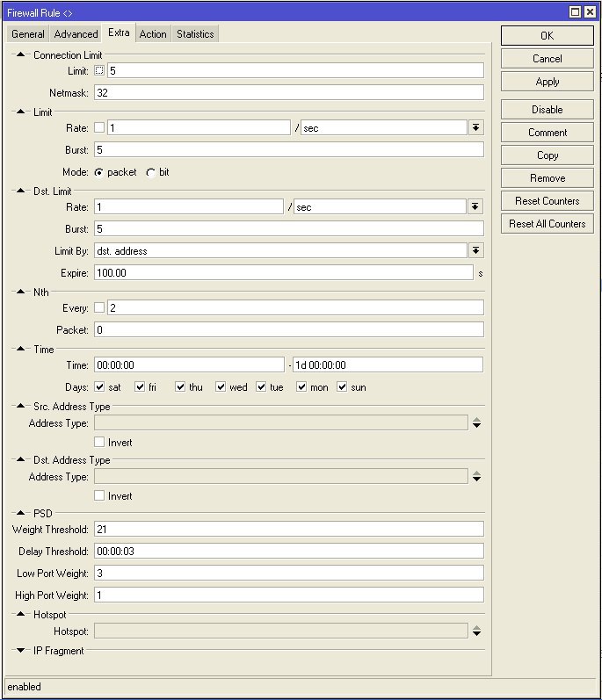Uncheck the mon day checkbox
The image size is (602, 700).
(x=301, y=387)
